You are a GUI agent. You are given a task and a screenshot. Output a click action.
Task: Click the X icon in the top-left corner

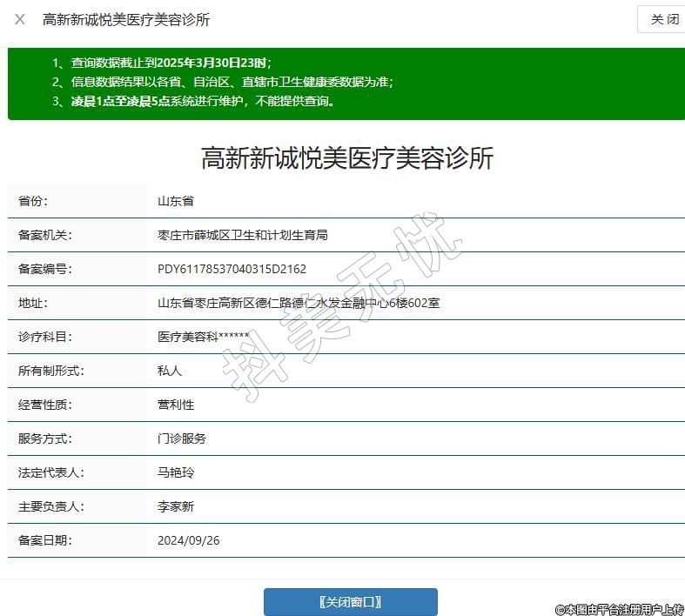tap(20, 19)
